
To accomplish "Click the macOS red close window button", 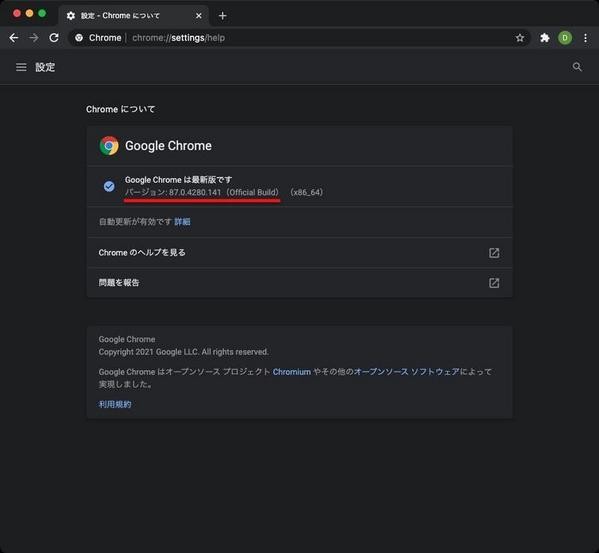I will (x=17, y=13).
